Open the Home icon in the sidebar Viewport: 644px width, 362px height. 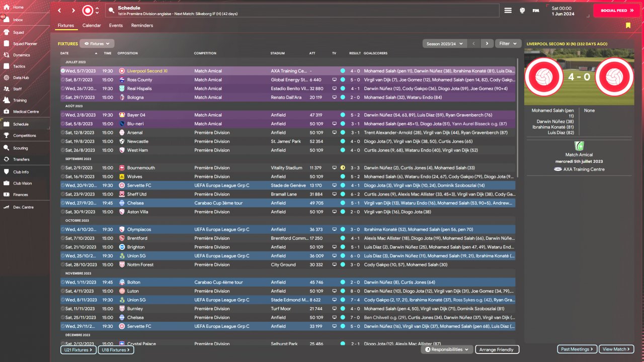[x=6, y=7]
